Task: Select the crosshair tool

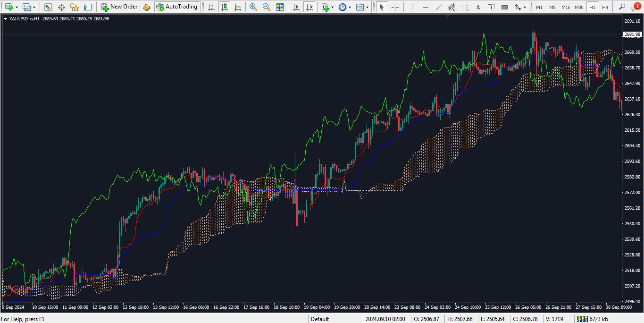Action: 395,7
